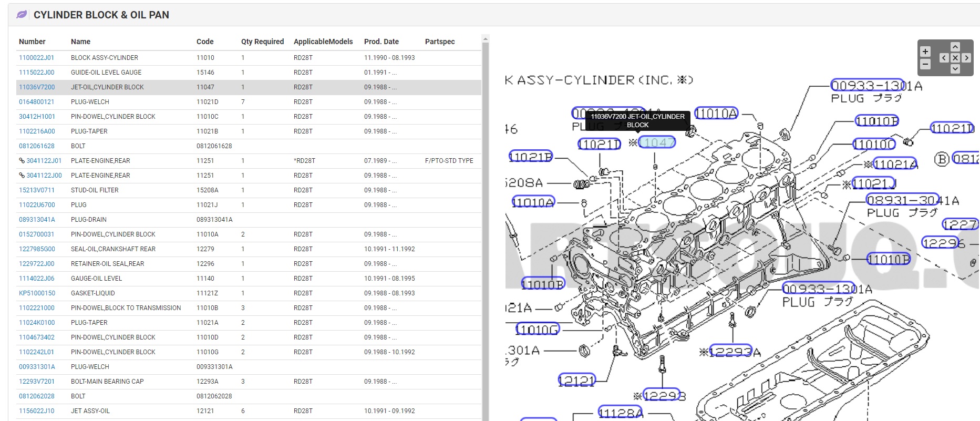Pan the diagram up with arrow
Screen dimensions: 980x421
tap(955, 47)
